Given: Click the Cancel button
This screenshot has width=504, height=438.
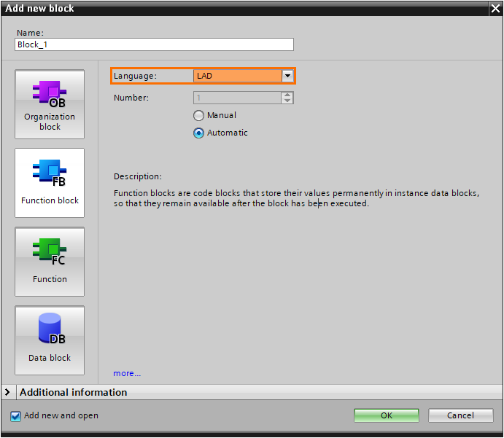Looking at the screenshot, I should coord(461,415).
